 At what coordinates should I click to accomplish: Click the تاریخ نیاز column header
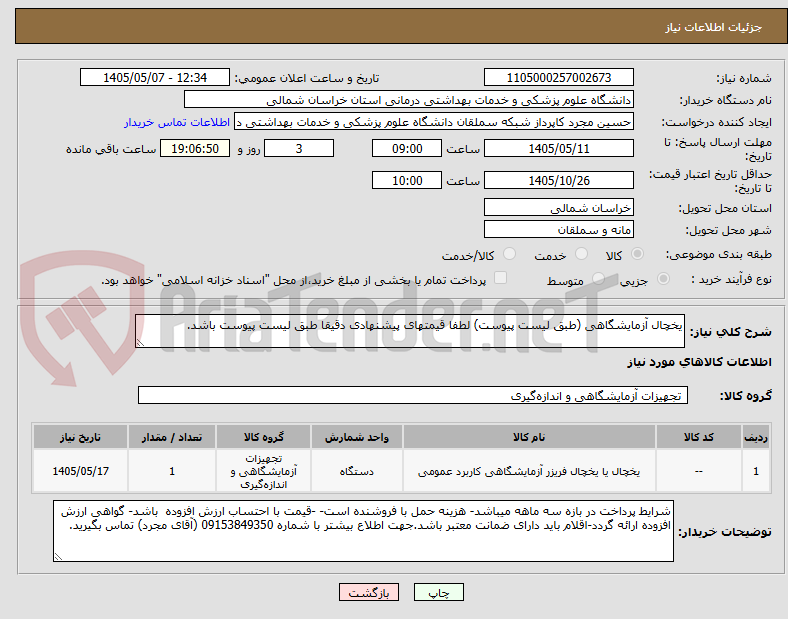tap(80, 437)
